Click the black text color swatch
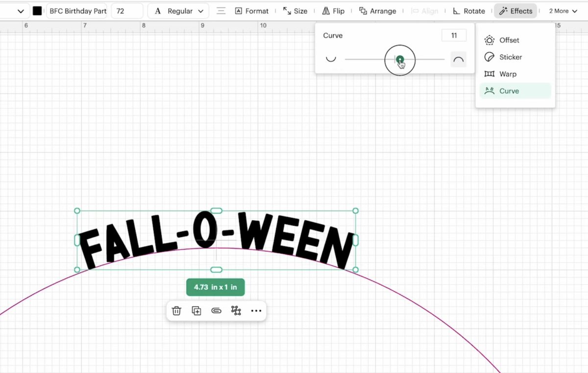 click(x=37, y=11)
